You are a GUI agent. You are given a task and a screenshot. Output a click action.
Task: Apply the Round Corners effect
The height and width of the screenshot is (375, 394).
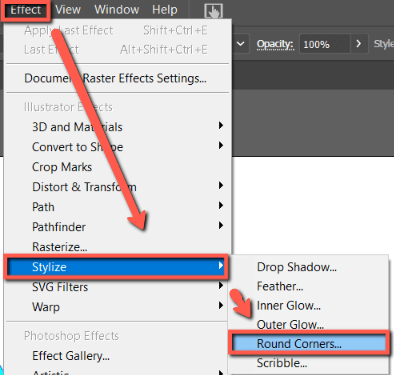click(x=309, y=343)
